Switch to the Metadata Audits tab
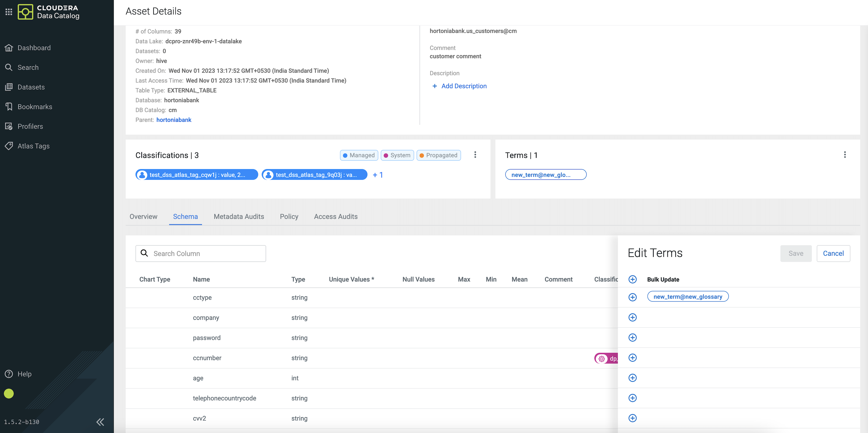 pos(239,216)
